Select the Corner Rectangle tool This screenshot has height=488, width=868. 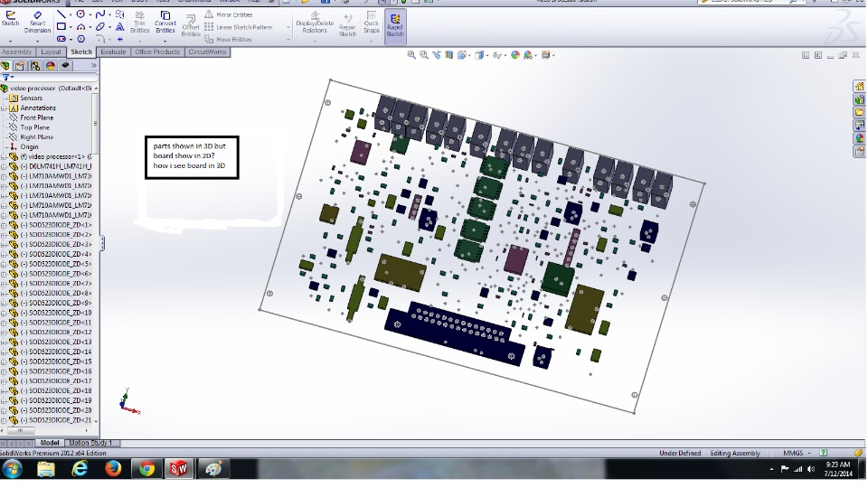click(61, 26)
